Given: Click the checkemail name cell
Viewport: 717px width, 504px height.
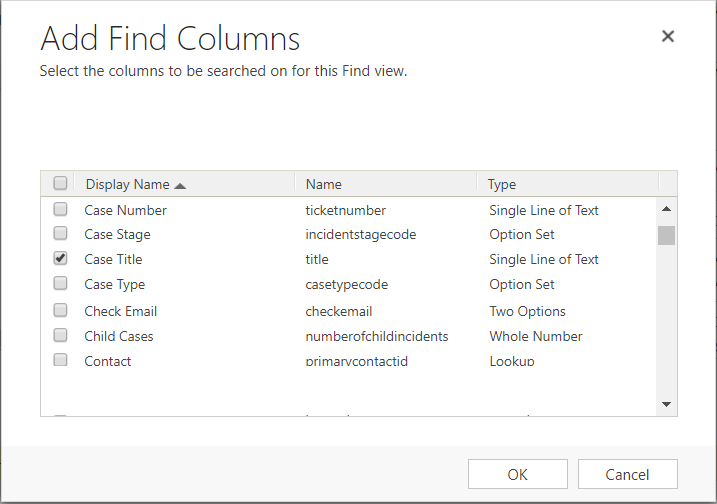Looking at the screenshot, I should click(x=339, y=311).
